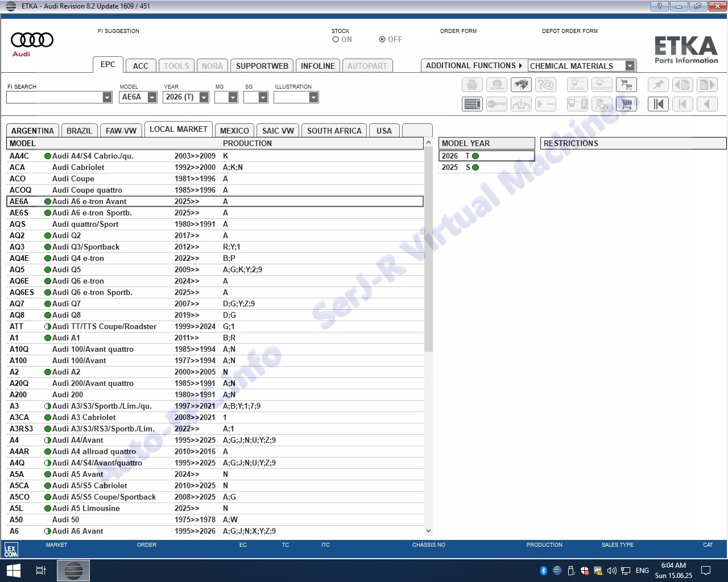Select the SOUTH AFRICA market tab
This screenshot has height=582, width=728.
(334, 131)
